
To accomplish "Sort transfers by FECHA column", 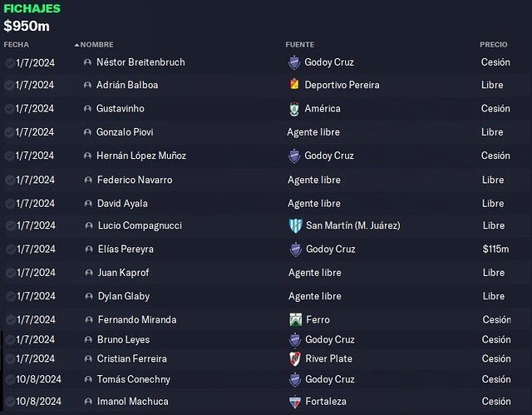I will click(17, 44).
